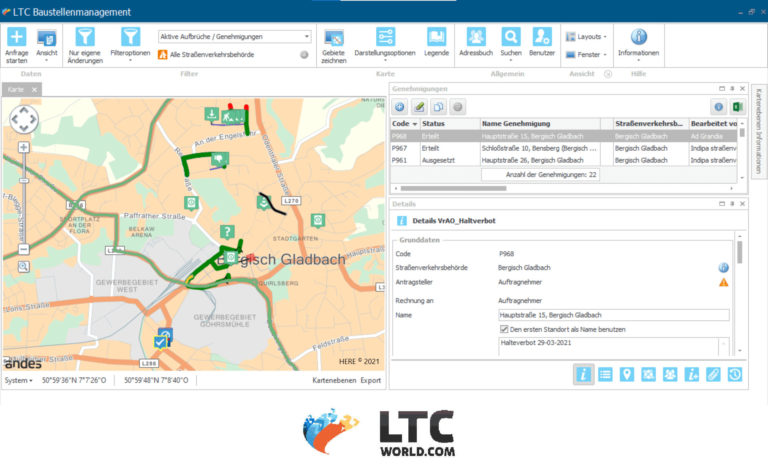Click the question mark map marker
The image size is (768, 472).
point(227,232)
